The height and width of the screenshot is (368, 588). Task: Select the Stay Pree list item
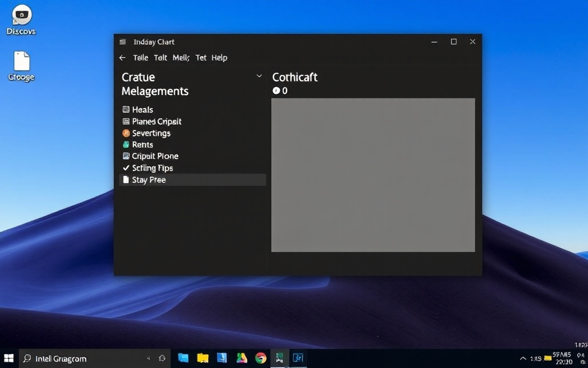(x=192, y=180)
